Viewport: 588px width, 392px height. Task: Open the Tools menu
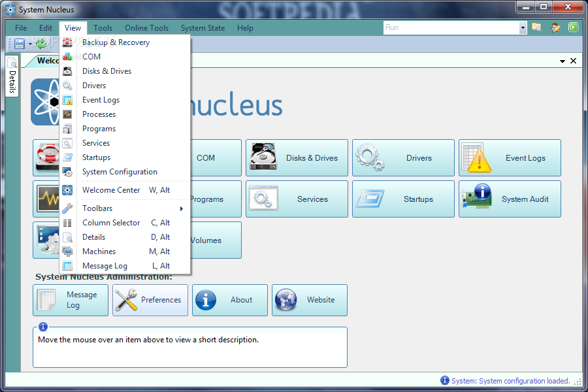[103, 28]
